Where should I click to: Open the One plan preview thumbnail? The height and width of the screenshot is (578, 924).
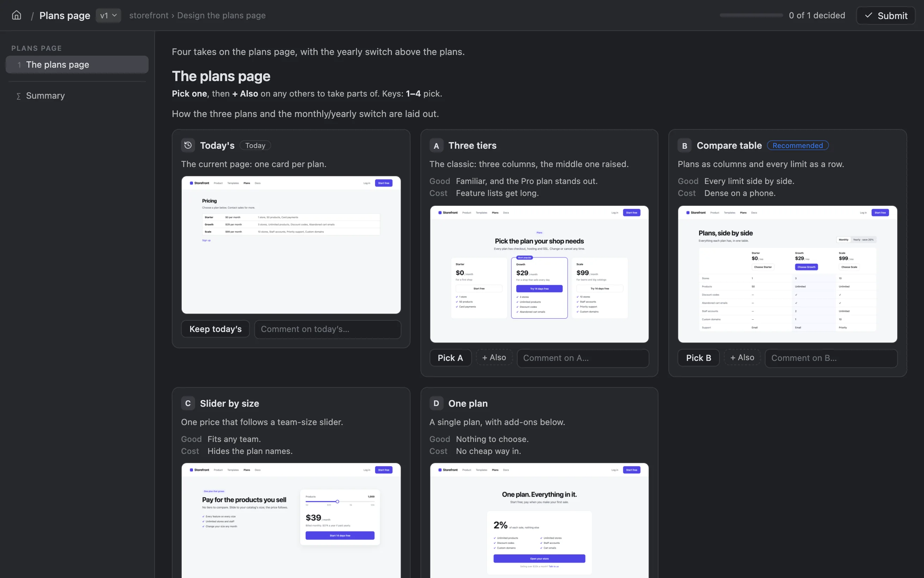(539, 520)
